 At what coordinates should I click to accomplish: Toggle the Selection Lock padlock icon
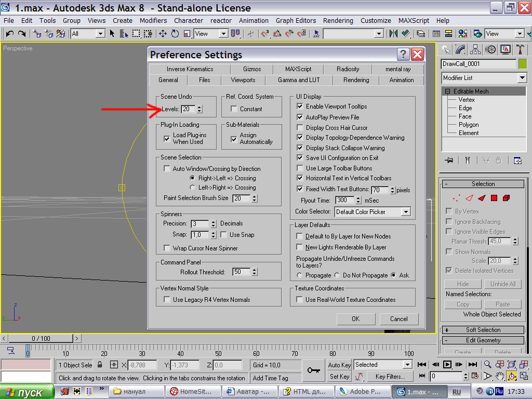tap(100, 365)
